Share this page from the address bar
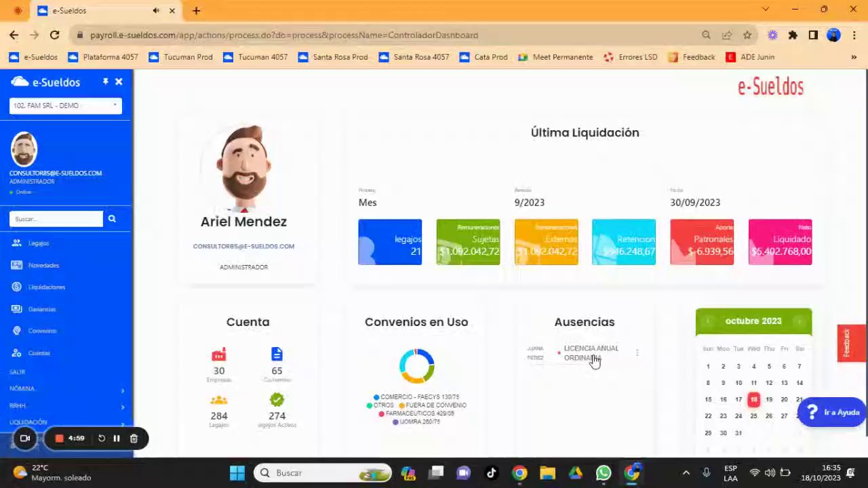 (726, 35)
